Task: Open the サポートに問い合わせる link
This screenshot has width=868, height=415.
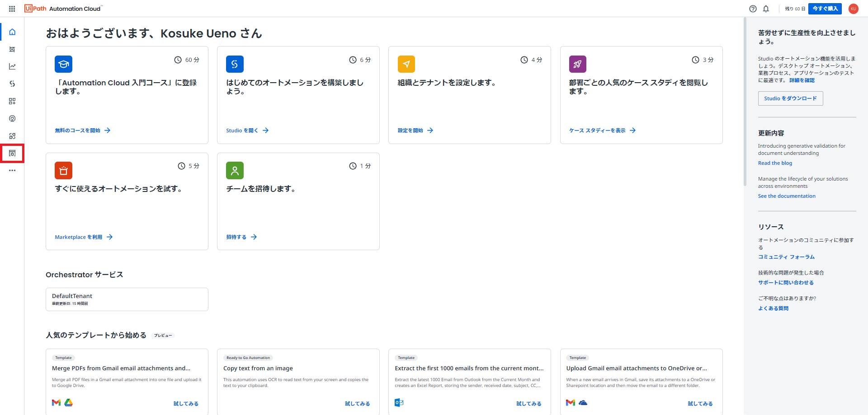Action: point(786,283)
